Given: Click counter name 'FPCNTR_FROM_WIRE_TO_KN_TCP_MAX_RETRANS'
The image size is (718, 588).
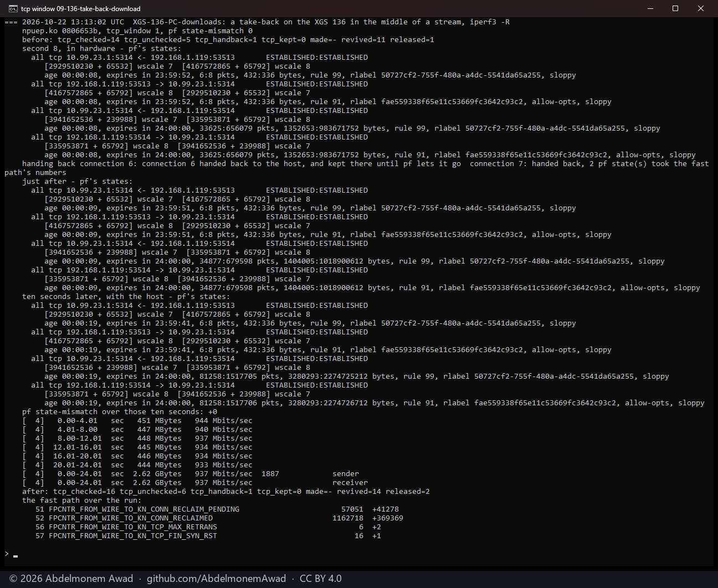Looking at the screenshot, I should coord(133,527).
